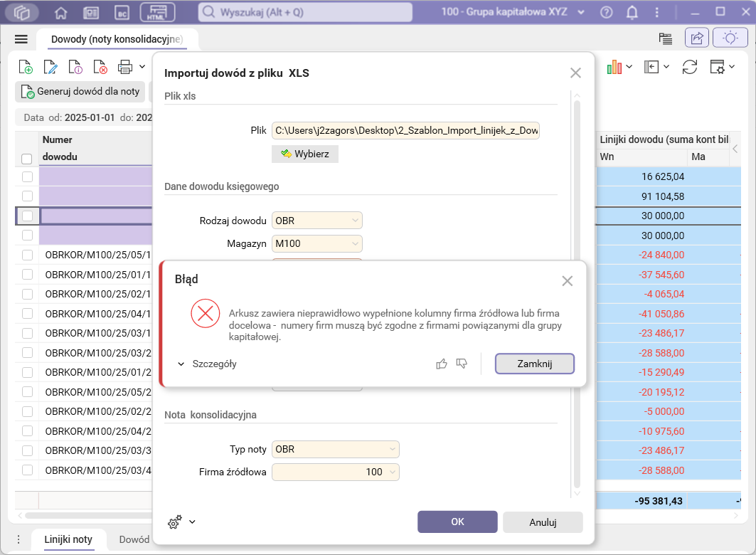This screenshot has width=756, height=555.
Task: Close the Importuj dowód dialog with X
Action: coord(575,73)
